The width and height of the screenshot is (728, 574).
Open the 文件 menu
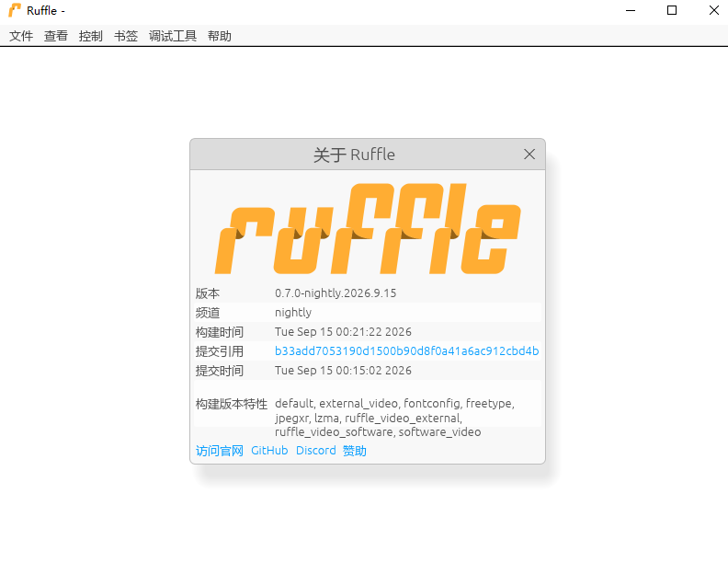point(21,36)
